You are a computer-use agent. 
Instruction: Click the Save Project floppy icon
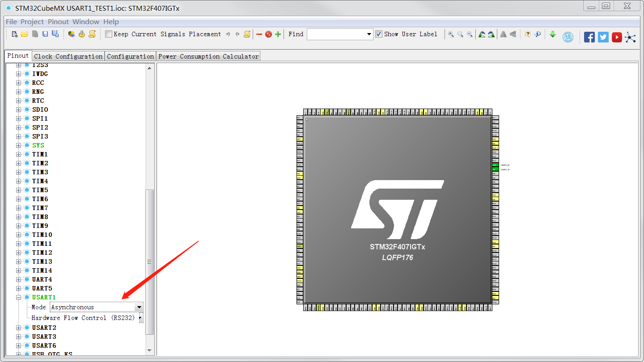45,34
